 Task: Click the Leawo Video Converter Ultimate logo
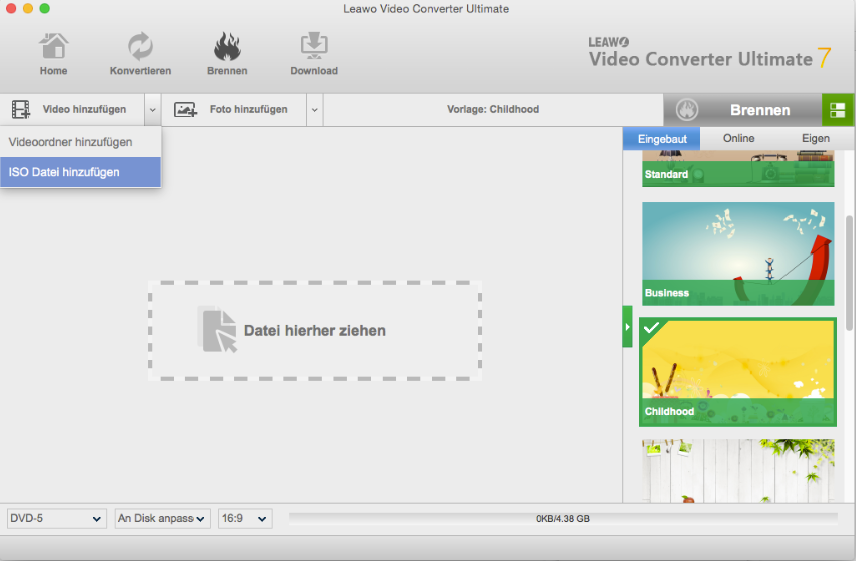point(710,53)
